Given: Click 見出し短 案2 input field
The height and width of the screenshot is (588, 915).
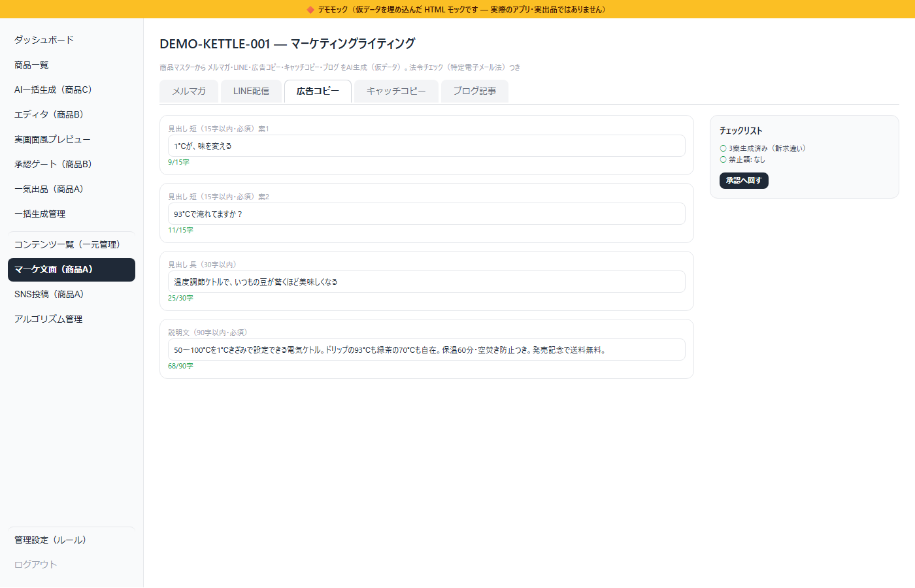Looking at the screenshot, I should (427, 214).
